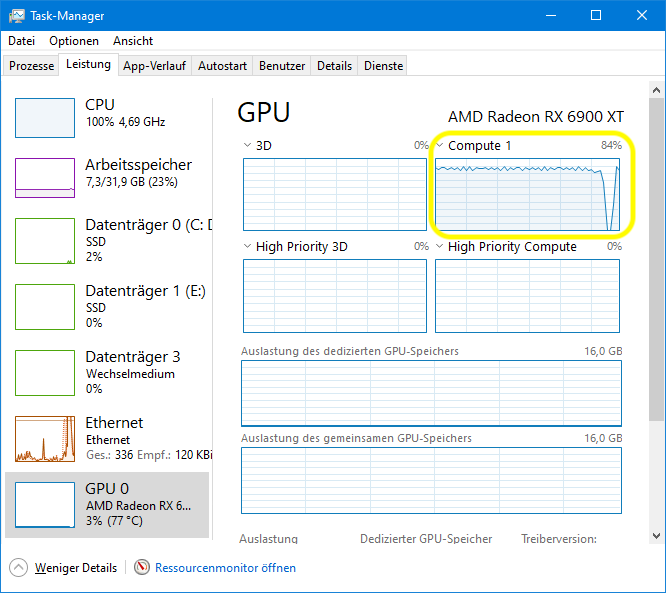
Task: Open the 3D graph dropdown chevron
Action: pos(248,146)
